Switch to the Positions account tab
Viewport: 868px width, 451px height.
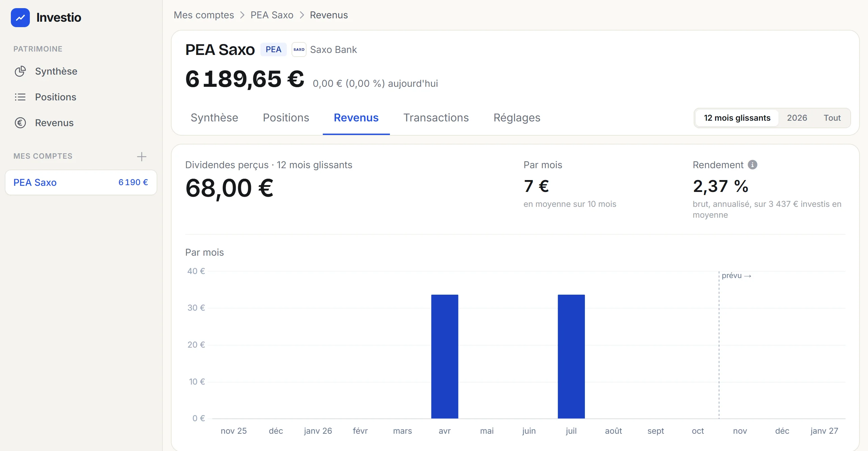[286, 118]
